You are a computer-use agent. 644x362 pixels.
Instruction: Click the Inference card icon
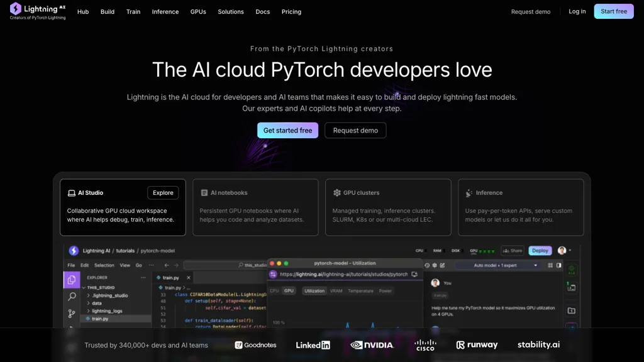tap(469, 193)
